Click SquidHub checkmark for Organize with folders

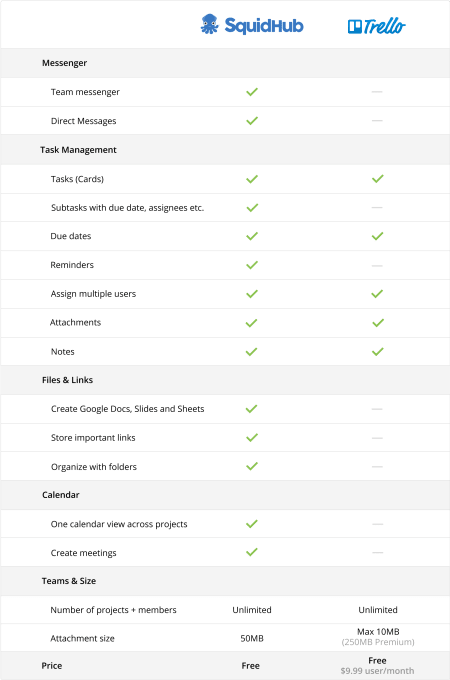252,466
